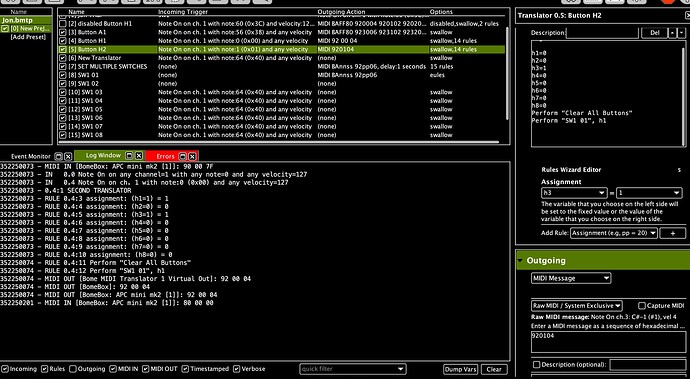The image size is (690, 379).
Task: Click the log line "0.4:1 SECOND TRANSLATOR"
Action: click(x=88, y=191)
